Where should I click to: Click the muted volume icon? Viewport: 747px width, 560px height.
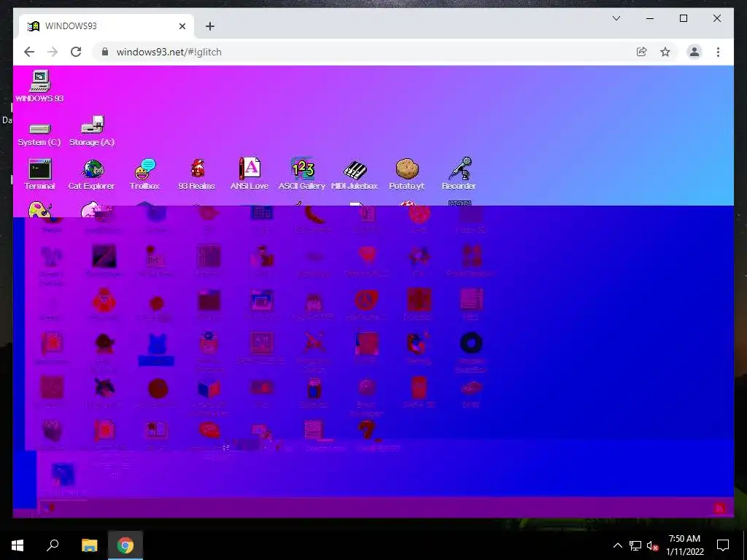[653, 545]
